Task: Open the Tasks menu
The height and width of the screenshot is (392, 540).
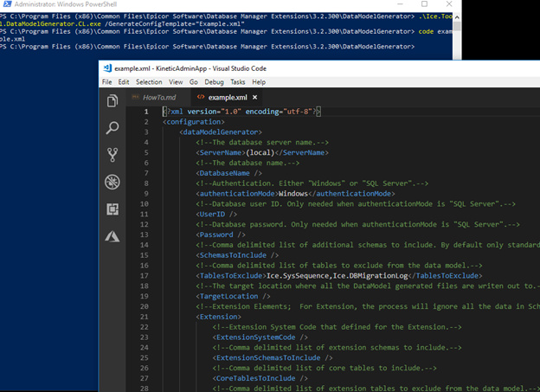Action: pyautogui.click(x=238, y=82)
